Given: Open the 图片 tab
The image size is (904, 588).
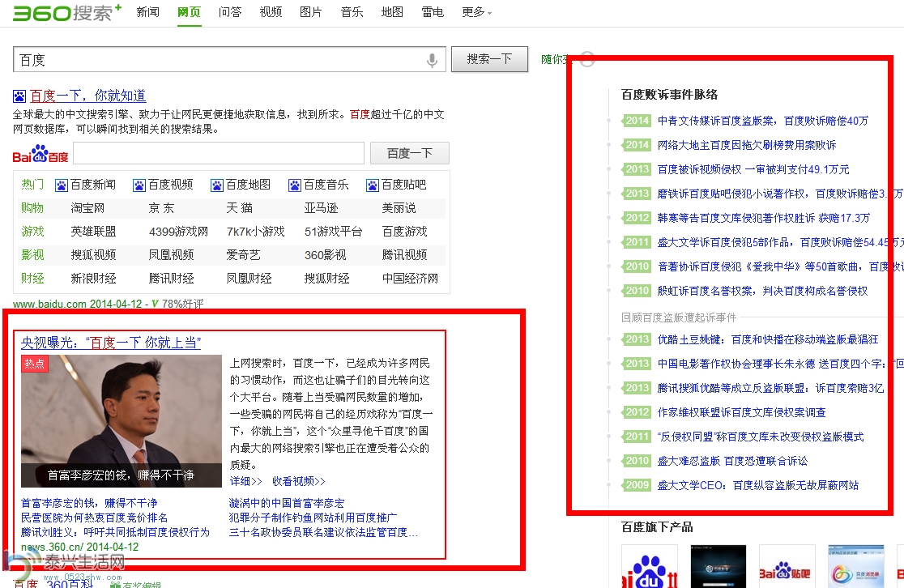Looking at the screenshot, I should pos(311,12).
